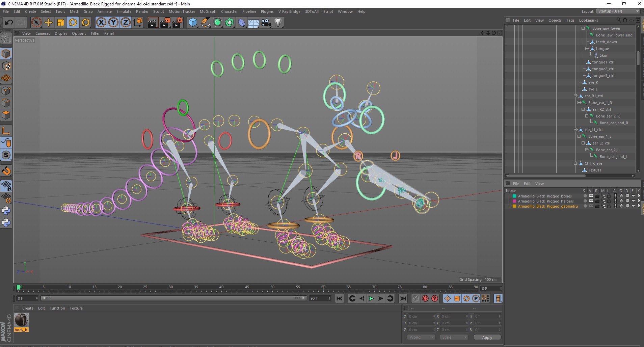Switch to Edges mode
Image resolution: width=644 pixels, height=347 pixels.
[6, 103]
